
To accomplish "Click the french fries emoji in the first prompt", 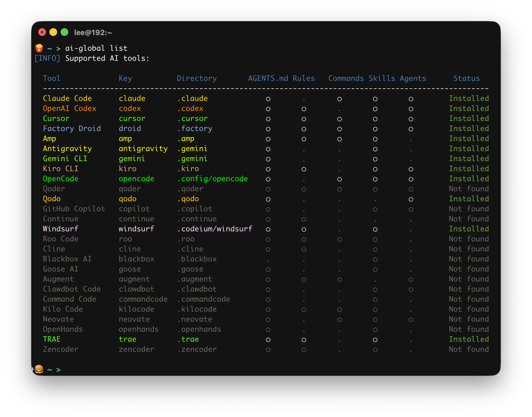I will coord(39,48).
